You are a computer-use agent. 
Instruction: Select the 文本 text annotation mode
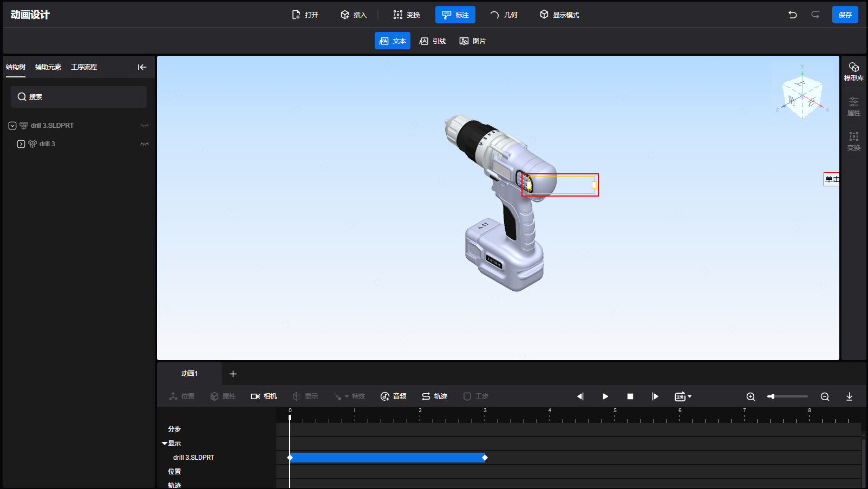[x=393, y=41]
